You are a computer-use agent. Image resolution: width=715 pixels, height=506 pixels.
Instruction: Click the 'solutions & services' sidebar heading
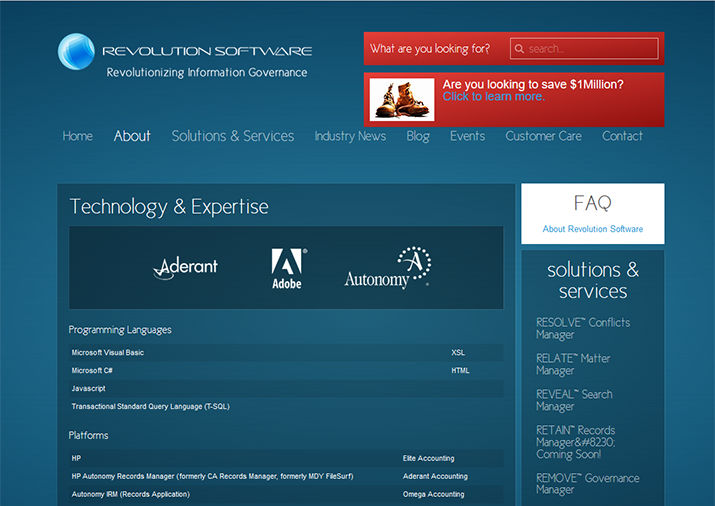593,280
